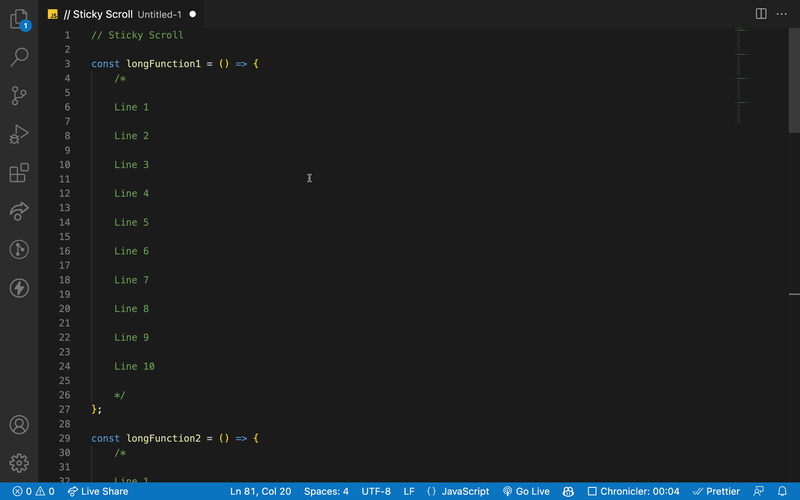Click line number 3 in the gutter

click(67, 64)
